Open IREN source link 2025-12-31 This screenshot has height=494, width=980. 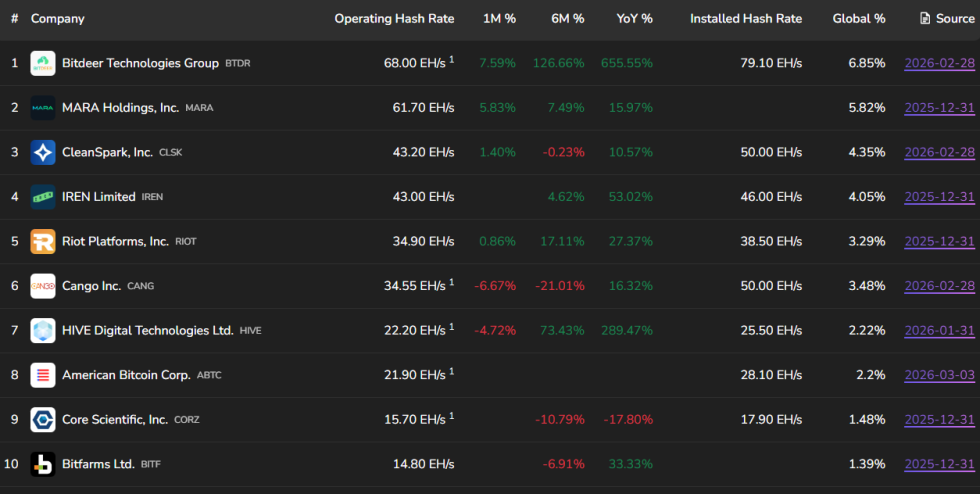pos(939,197)
